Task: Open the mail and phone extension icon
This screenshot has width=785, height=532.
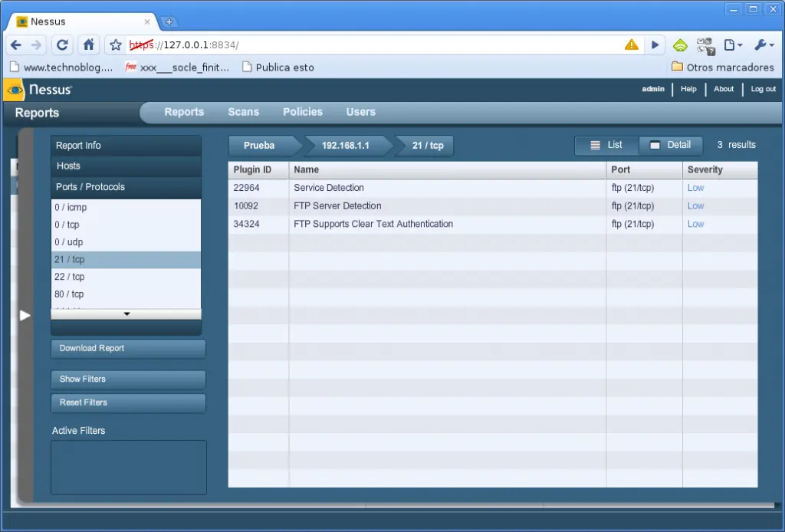Action: tap(706, 45)
